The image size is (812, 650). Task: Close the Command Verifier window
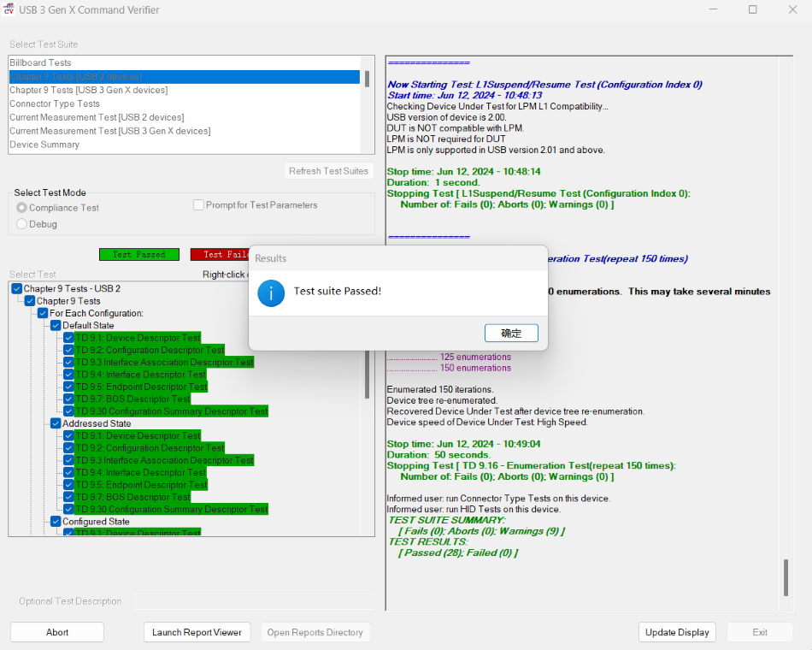(793, 9)
